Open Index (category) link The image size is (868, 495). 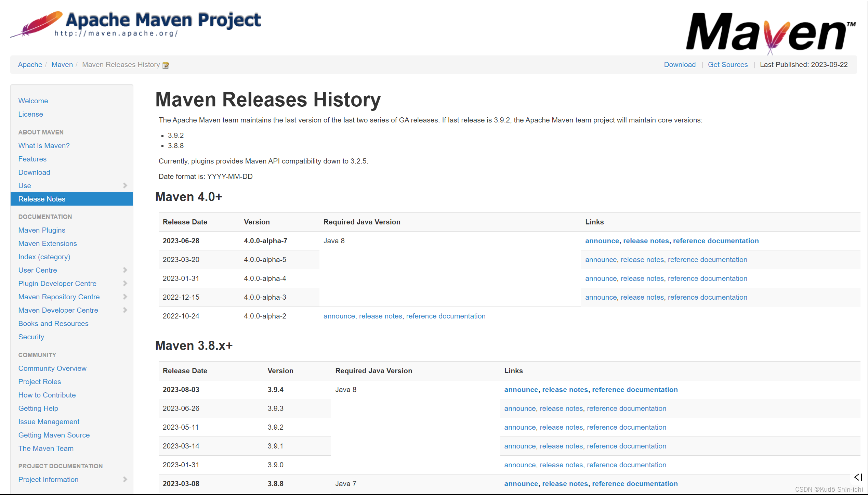(x=44, y=257)
